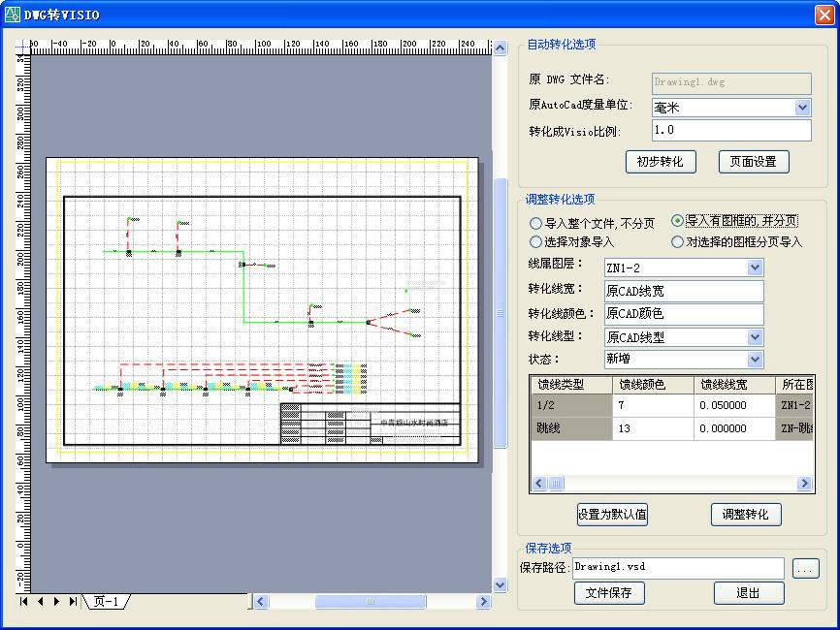
Task: Expand the 线属图层 ZN1-2 dropdown
Action: click(x=755, y=268)
